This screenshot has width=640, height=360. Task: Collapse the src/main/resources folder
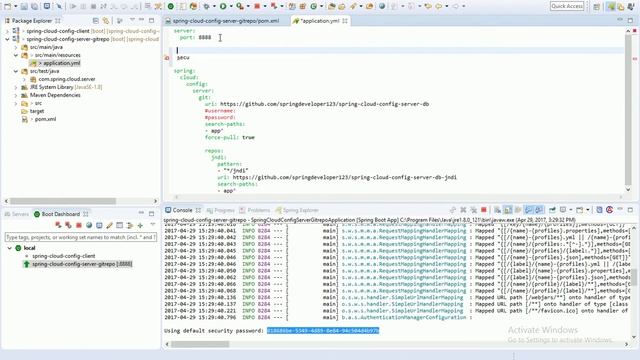(x=16, y=55)
